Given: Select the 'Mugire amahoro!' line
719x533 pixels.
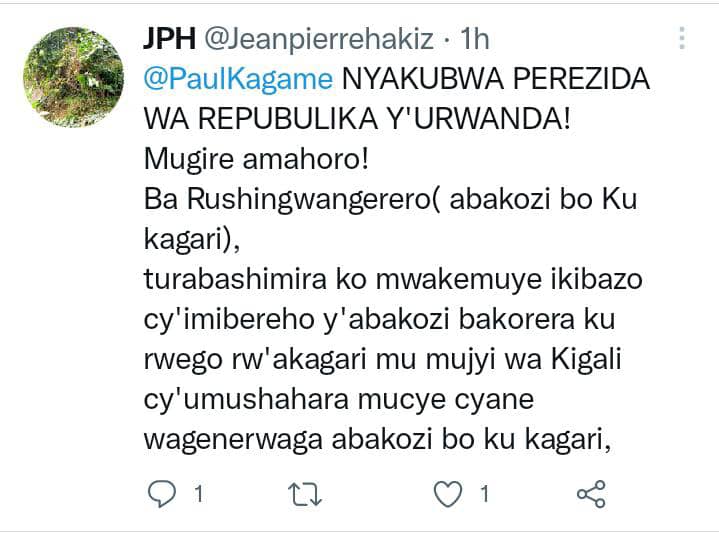Looking at the screenshot, I should click(256, 159).
